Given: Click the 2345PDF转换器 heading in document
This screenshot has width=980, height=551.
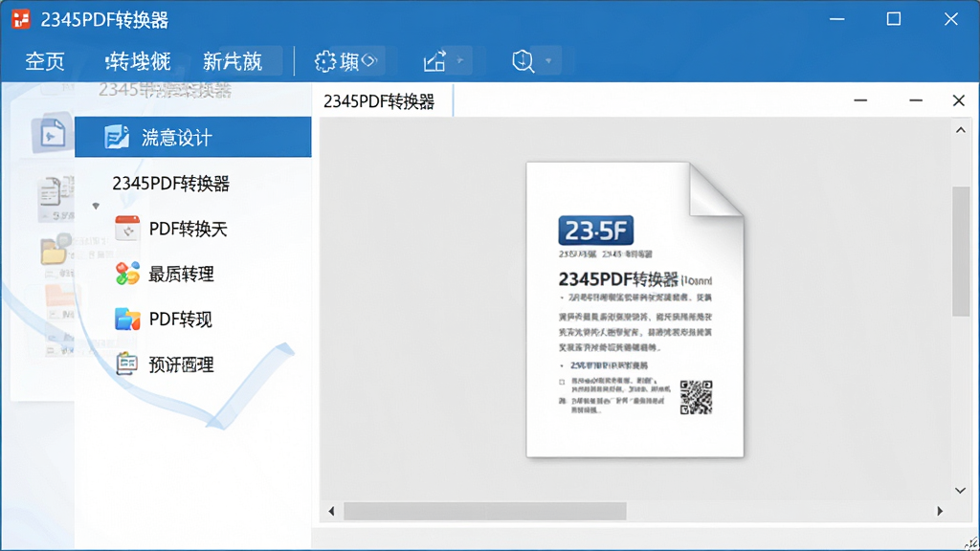Looking at the screenshot, I should (x=618, y=278).
